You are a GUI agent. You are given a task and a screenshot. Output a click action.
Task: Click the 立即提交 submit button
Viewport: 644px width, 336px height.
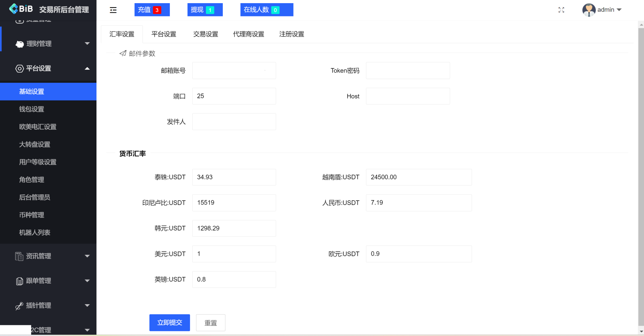(x=170, y=322)
